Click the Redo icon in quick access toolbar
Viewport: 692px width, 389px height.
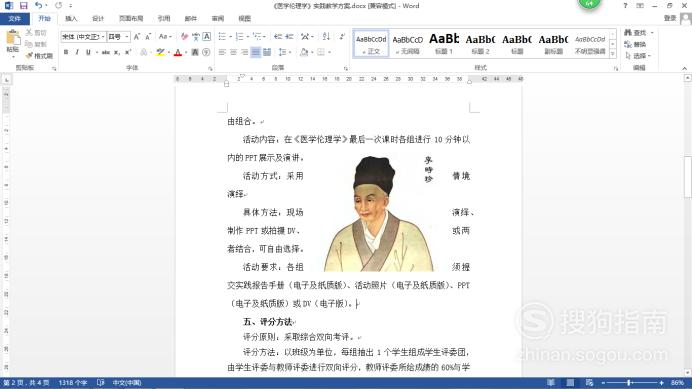tap(59, 6)
